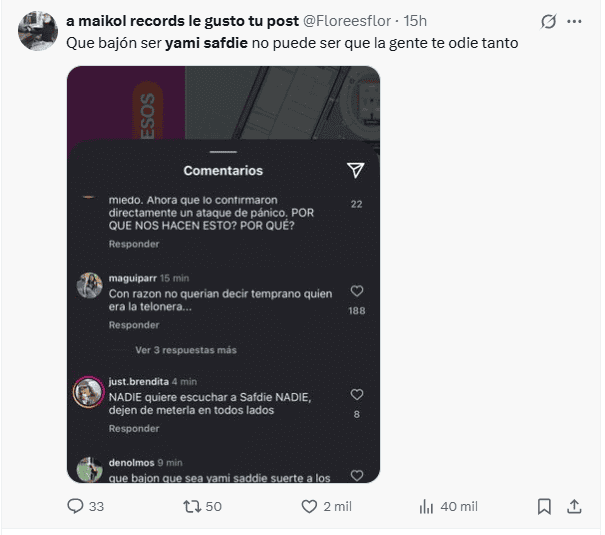605x535 pixels.
Task: Click the paper plane send icon
Action: [355, 170]
